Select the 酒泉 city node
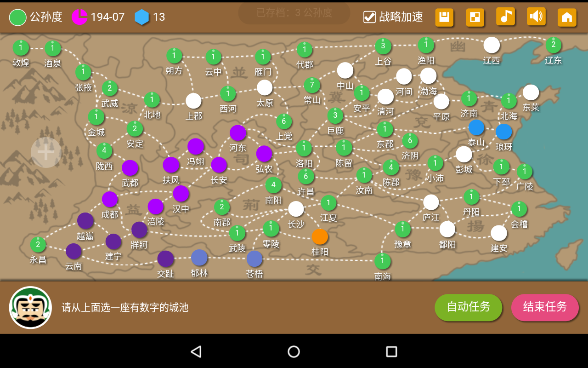The image size is (588, 368). tap(53, 48)
